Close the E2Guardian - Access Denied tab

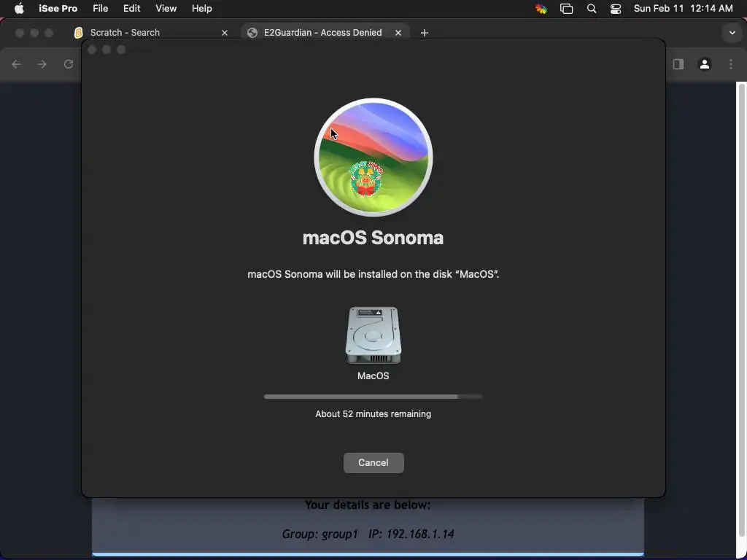pyautogui.click(x=398, y=33)
